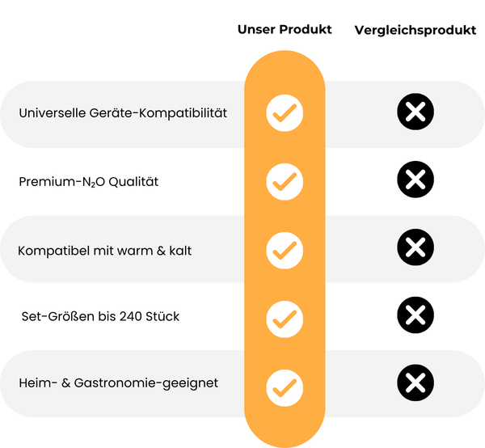This screenshot has width=485, height=448.
Task: Click the Unser Produkt column header
Action: pyautogui.click(x=285, y=29)
